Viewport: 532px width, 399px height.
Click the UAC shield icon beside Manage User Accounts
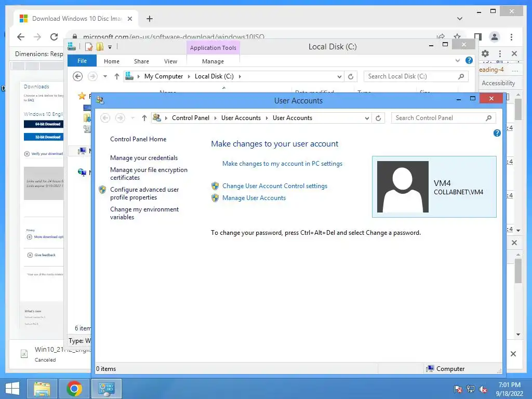(215, 198)
